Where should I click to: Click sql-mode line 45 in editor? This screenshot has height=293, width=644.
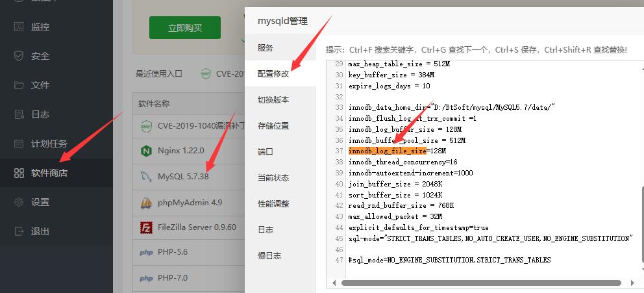pyautogui.click(x=490, y=238)
